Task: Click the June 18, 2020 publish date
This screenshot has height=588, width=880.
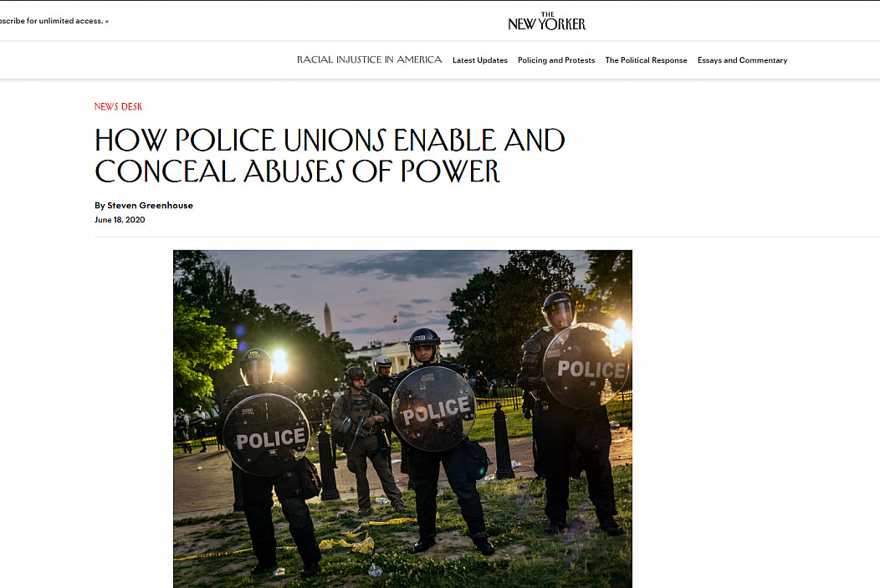Action: pos(120,219)
